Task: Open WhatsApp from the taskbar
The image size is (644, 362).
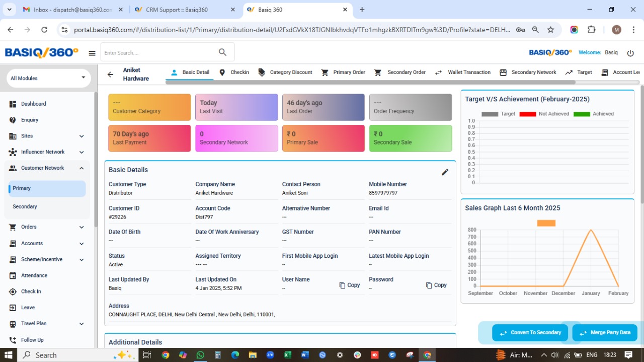Action: (200, 355)
